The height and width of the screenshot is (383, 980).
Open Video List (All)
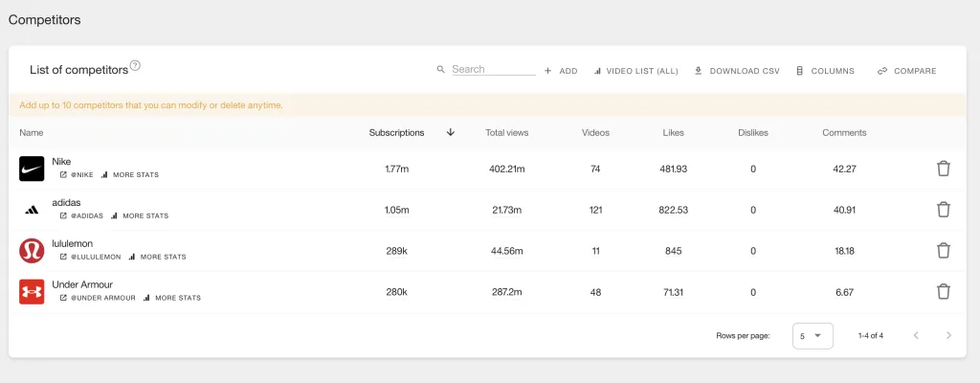coord(635,71)
